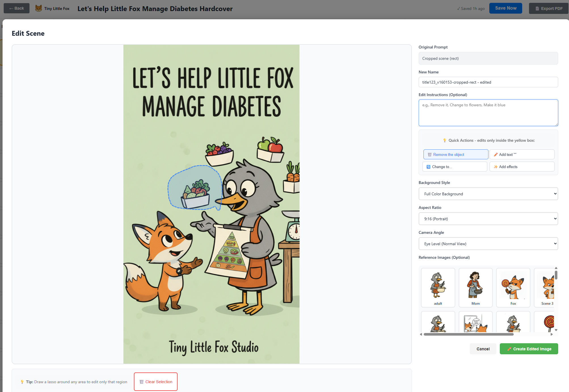This screenshot has height=392, width=569.
Task: Click the Original Prompt field
Action: point(488,58)
